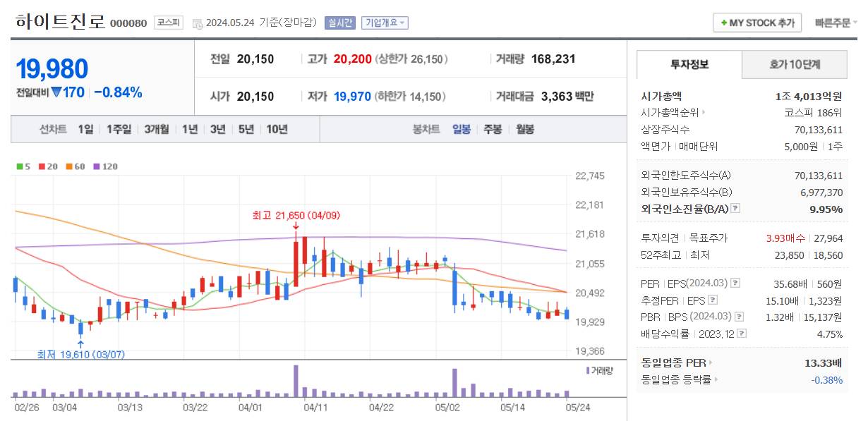The height and width of the screenshot is (421, 868).
Task: Select the 월봉 candlestick chart tab
Action: 526,129
